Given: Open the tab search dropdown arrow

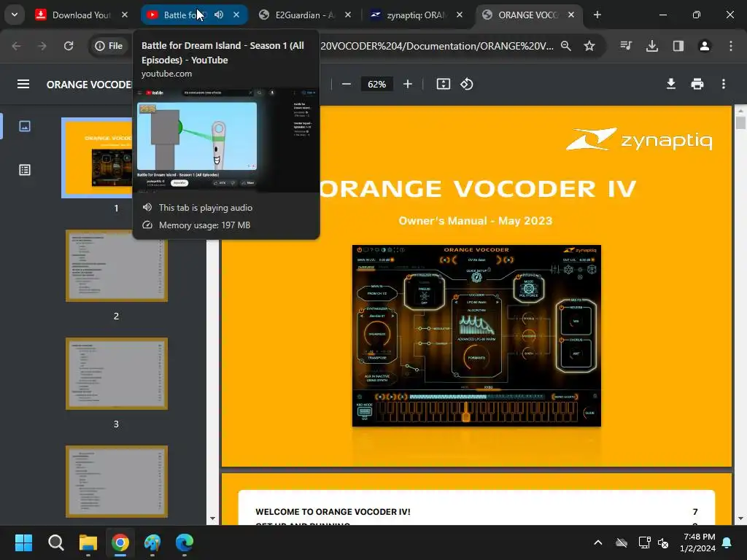Looking at the screenshot, I should pyautogui.click(x=15, y=15).
